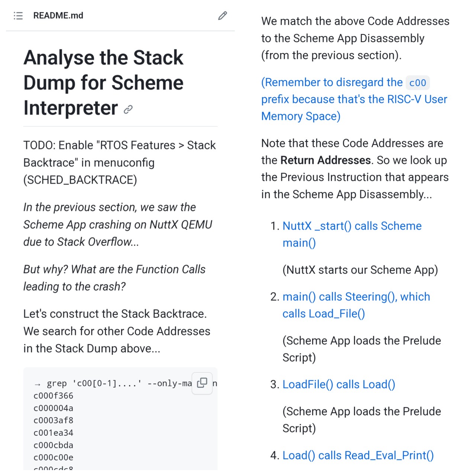Click the README.md file name label
This screenshot has height=476, width=476.
58,16
